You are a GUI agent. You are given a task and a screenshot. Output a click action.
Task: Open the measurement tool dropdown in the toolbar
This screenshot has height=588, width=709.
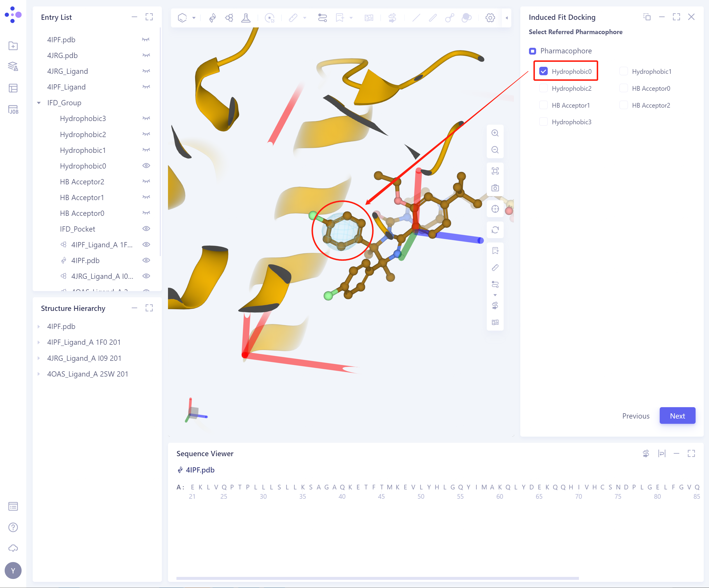[x=305, y=18]
